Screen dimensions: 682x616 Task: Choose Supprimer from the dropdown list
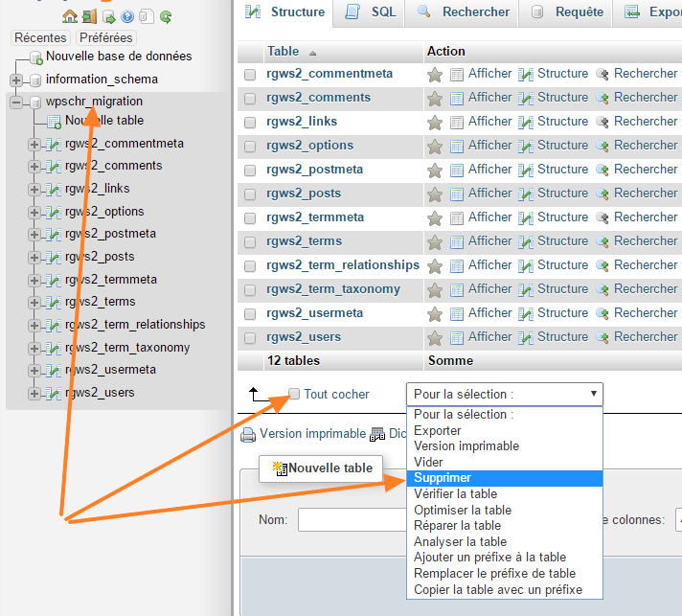[x=505, y=478]
